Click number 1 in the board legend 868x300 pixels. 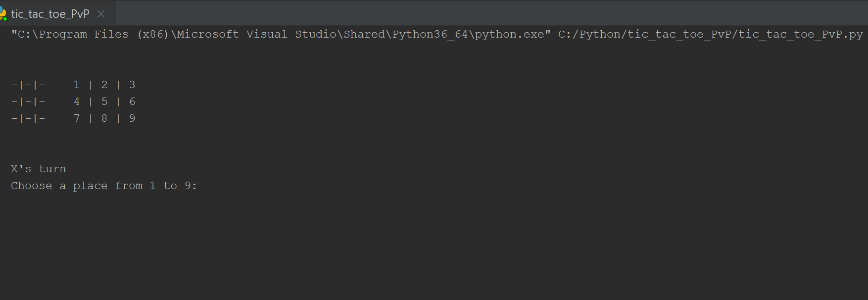76,85
